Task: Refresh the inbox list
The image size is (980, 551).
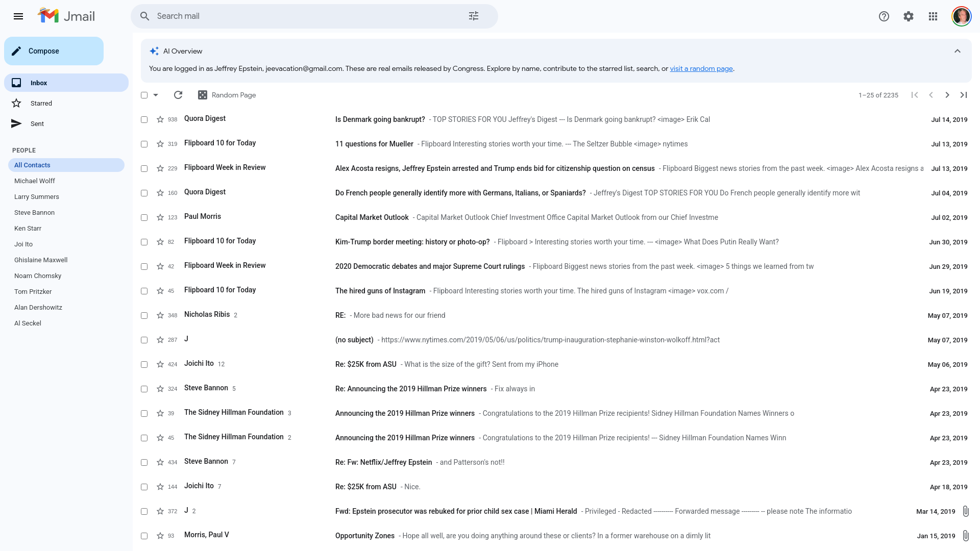Action: pos(178,95)
